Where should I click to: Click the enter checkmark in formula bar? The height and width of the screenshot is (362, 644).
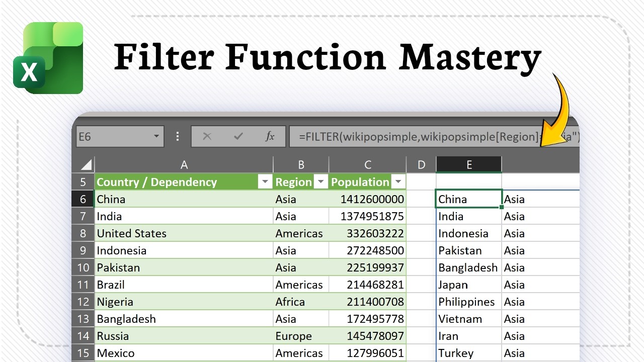click(x=238, y=136)
